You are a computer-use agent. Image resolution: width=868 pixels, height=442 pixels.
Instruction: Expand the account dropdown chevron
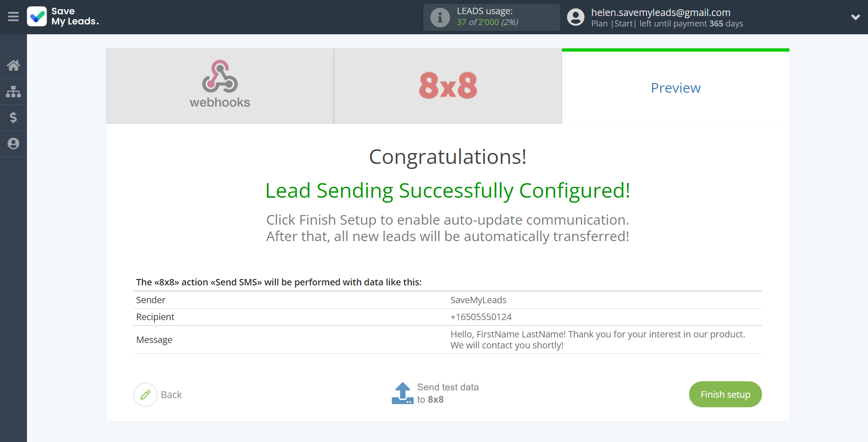(x=856, y=17)
